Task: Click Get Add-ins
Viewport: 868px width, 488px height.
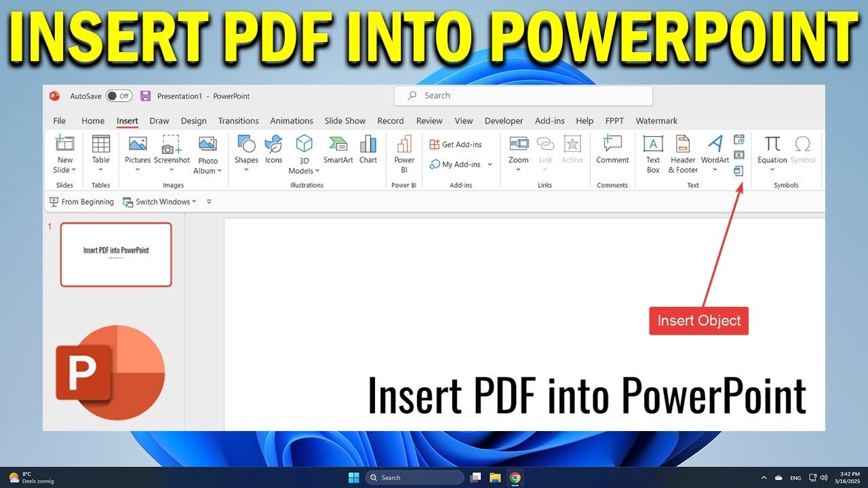Action: click(456, 144)
